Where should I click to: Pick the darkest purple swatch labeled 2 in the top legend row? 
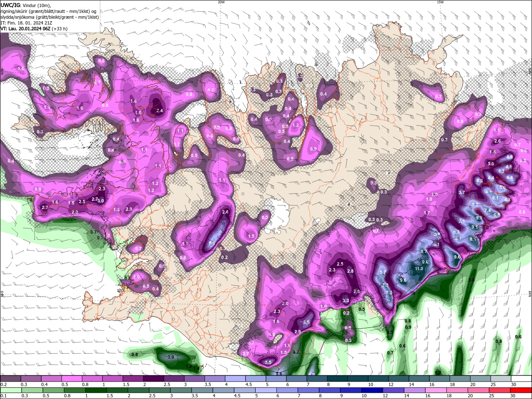153,379
